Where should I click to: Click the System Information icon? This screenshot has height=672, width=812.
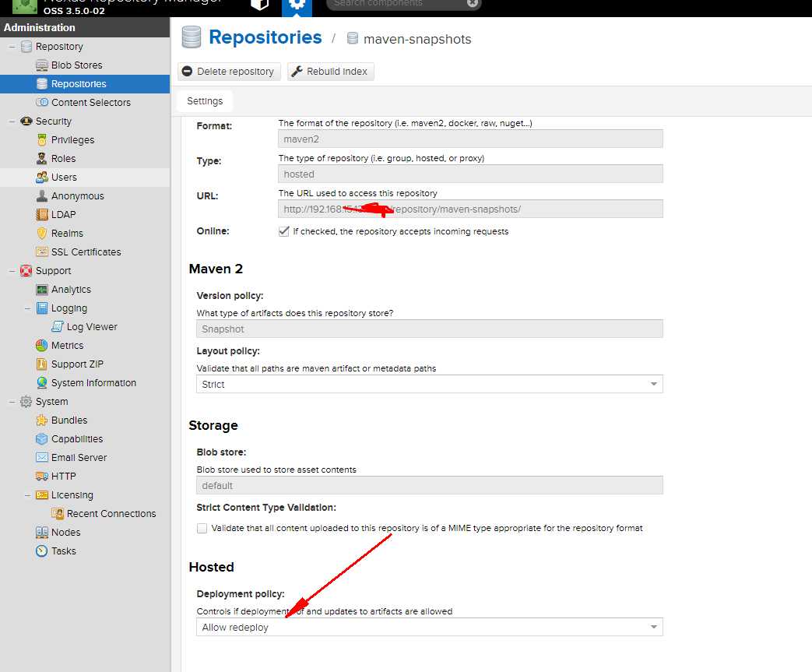coord(42,383)
